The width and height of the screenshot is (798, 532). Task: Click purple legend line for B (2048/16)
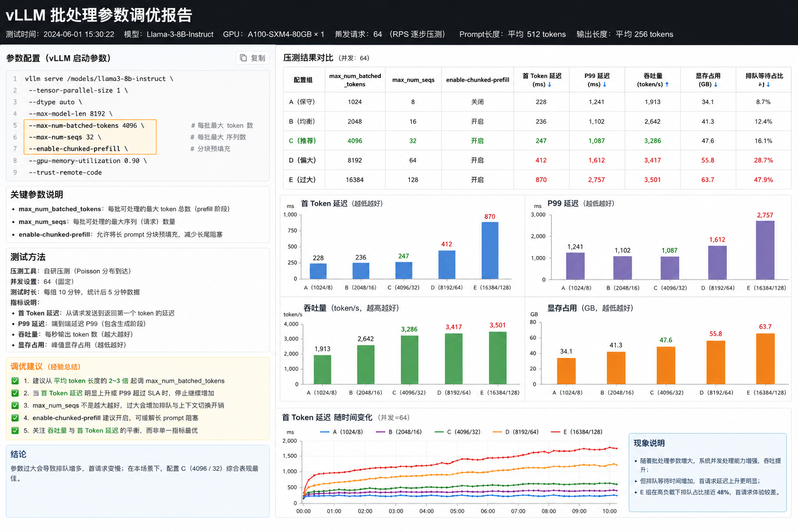[x=380, y=432]
